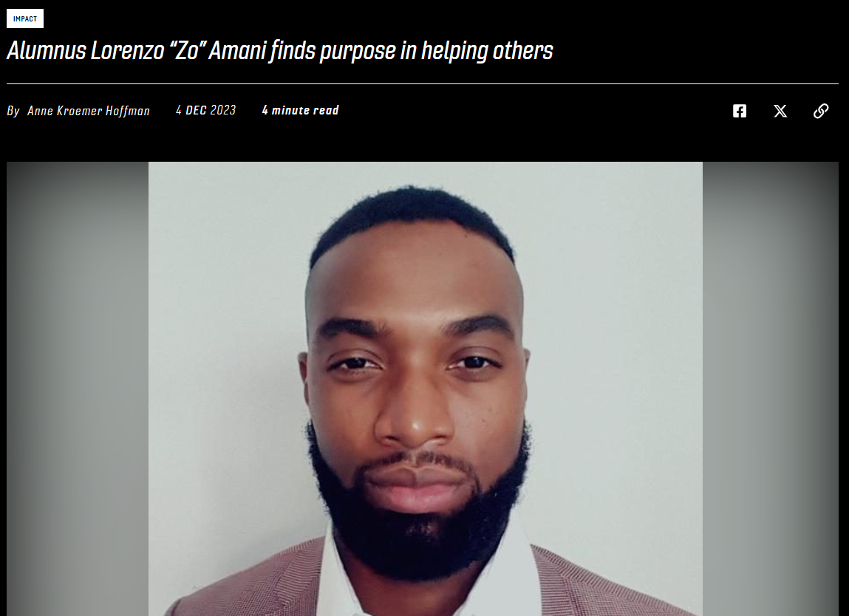Copy the article link with chain icon
Viewport: 849px width, 616px height.
(821, 111)
